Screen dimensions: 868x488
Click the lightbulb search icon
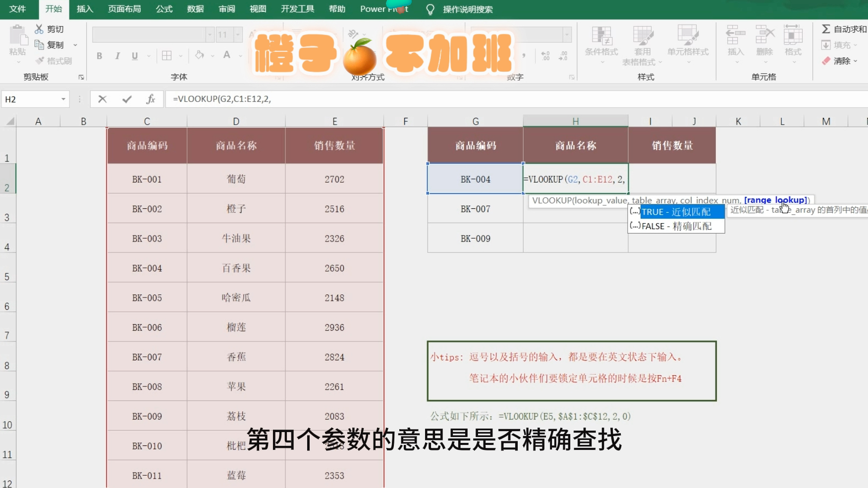pyautogui.click(x=430, y=9)
